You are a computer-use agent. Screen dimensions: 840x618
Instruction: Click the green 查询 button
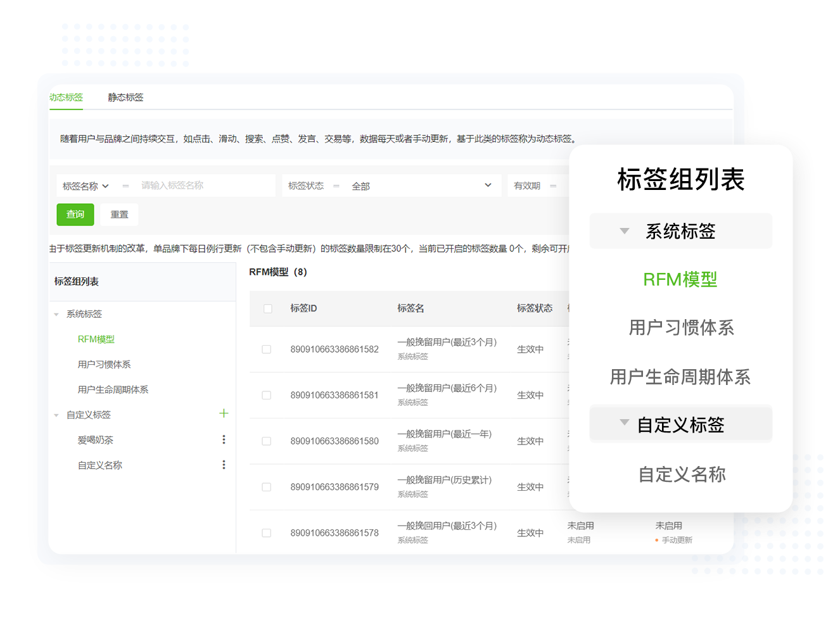pos(75,215)
